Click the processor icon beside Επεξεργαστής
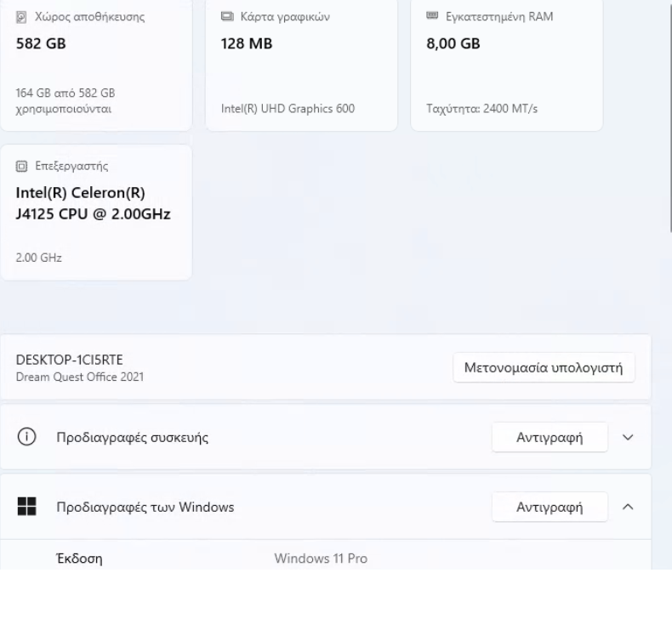 click(21, 166)
